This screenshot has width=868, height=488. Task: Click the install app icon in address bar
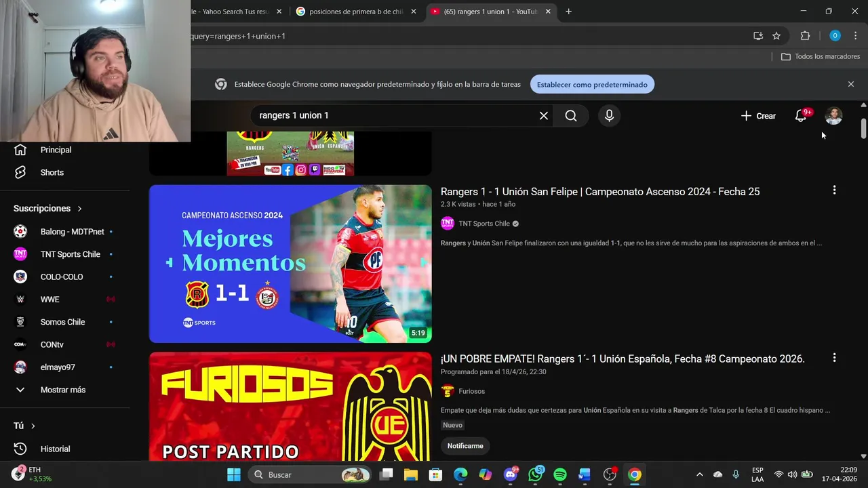point(758,36)
